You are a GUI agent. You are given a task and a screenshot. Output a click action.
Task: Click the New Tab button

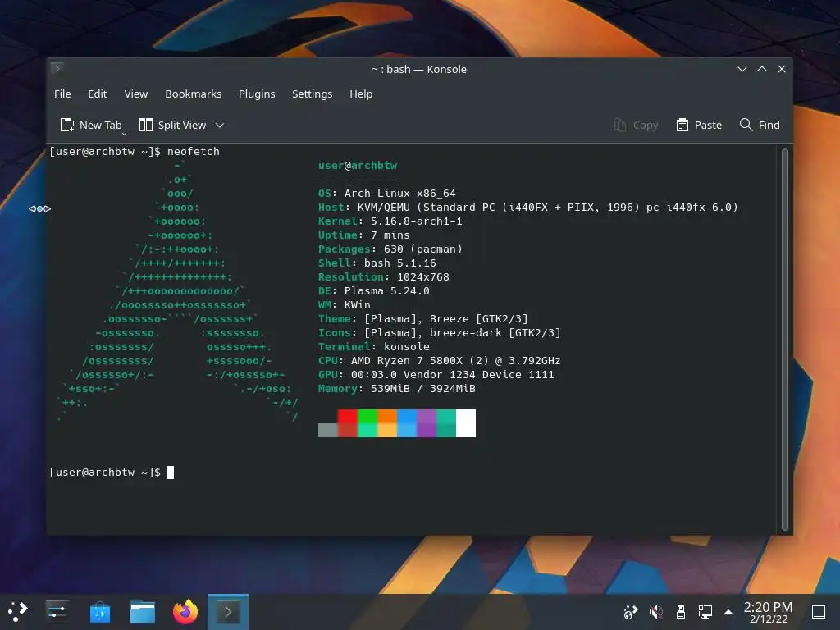[x=91, y=125]
